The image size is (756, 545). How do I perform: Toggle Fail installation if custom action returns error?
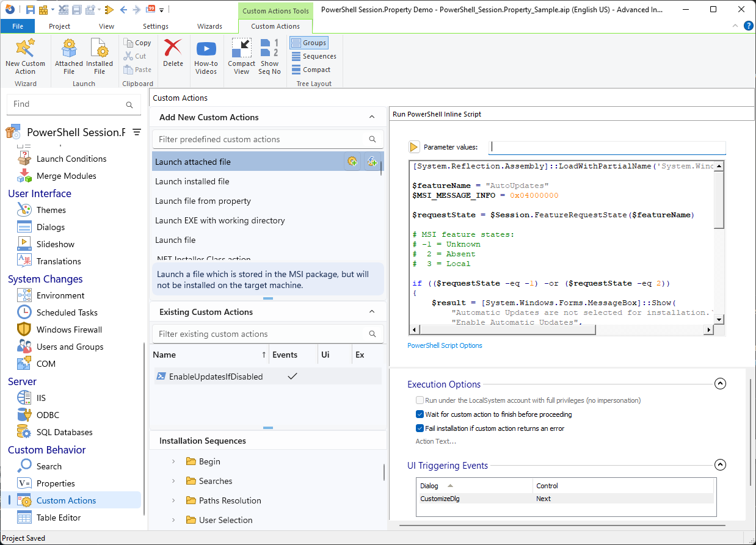point(420,428)
